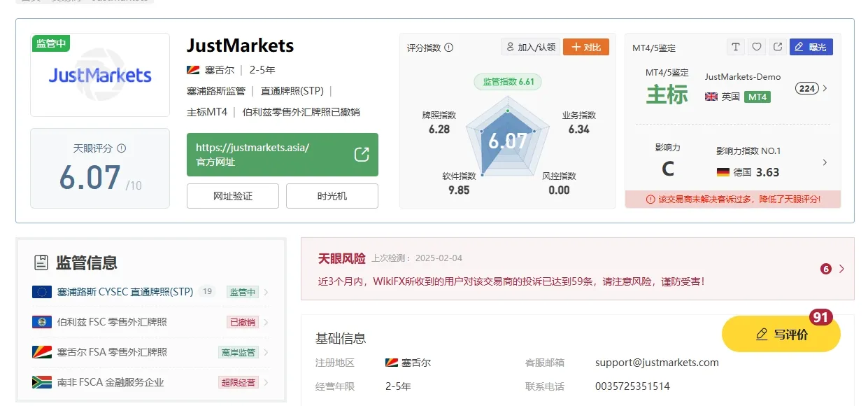Expand the chevron after 超限经营 tag
The height and width of the screenshot is (406, 868).
tap(266, 383)
